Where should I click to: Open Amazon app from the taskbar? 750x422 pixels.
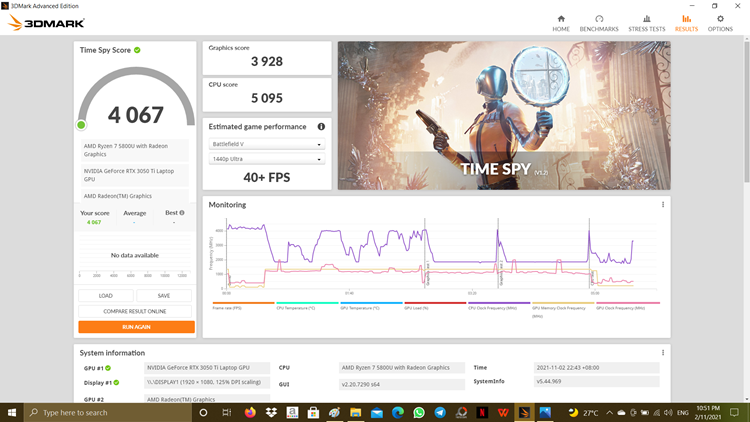pos(292,412)
